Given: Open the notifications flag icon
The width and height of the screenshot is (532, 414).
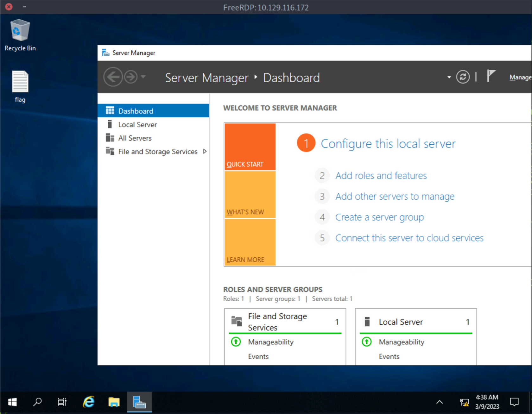Looking at the screenshot, I should coord(491,76).
